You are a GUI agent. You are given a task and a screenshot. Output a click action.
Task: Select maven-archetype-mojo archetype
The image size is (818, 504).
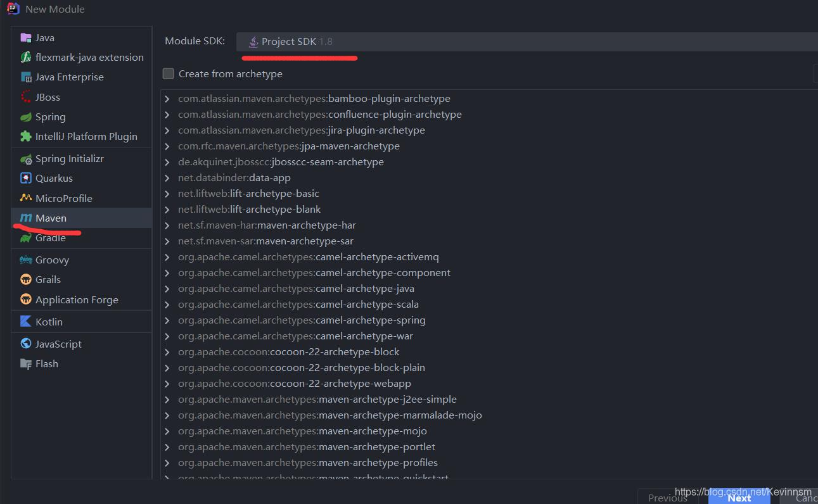click(302, 431)
